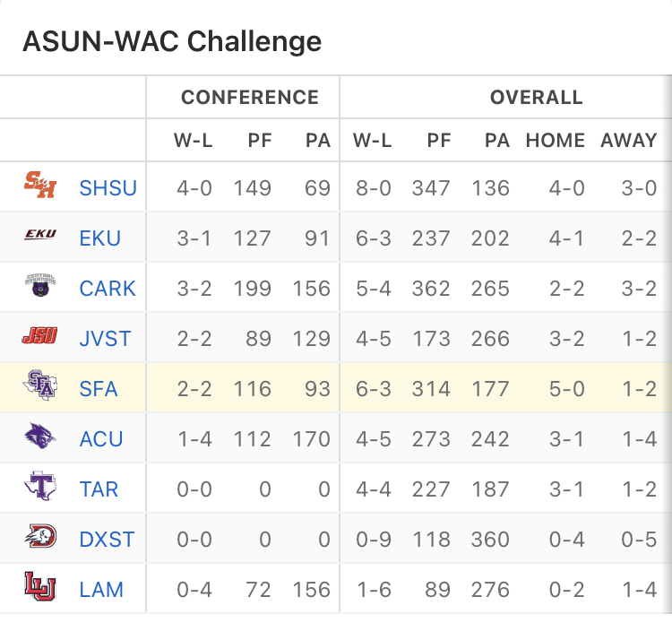Click the Eastern Kentucky EKU logo
This screenshot has width=672, height=640.
[39, 237]
